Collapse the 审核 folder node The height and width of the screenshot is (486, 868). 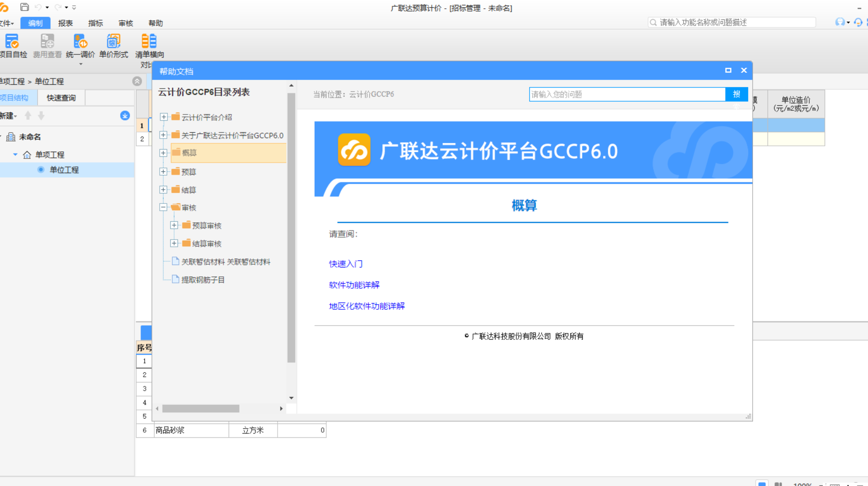pos(164,207)
